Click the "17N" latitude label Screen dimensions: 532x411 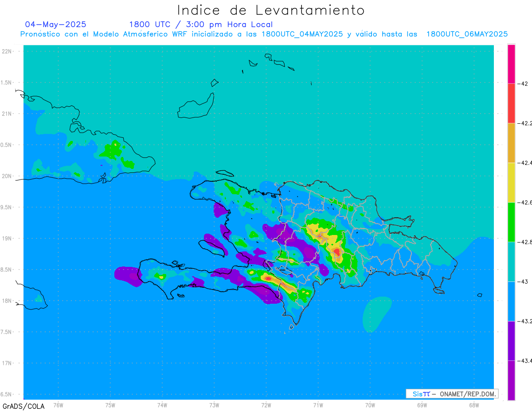[x=7, y=363]
